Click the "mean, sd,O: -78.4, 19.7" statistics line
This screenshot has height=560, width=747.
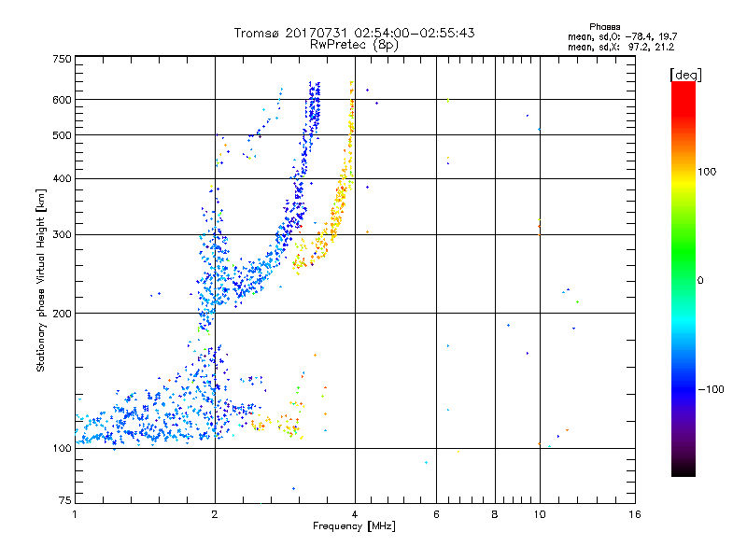pyautogui.click(x=622, y=36)
